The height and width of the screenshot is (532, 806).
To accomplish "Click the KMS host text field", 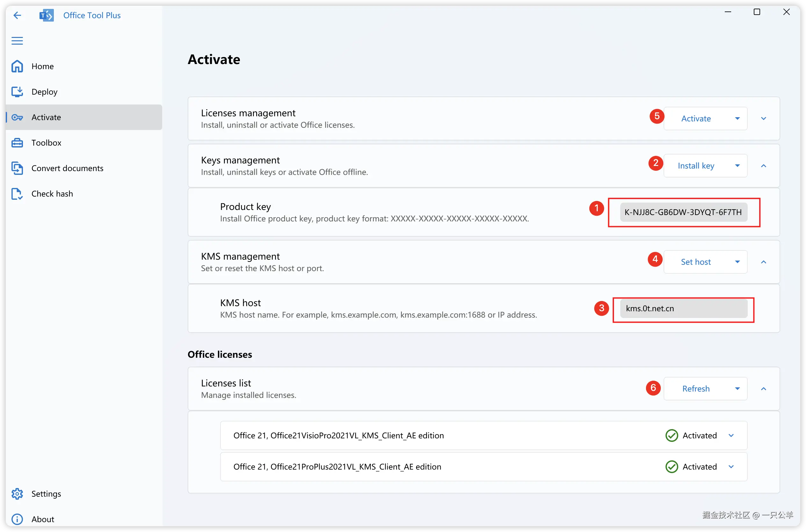I will coord(683,308).
